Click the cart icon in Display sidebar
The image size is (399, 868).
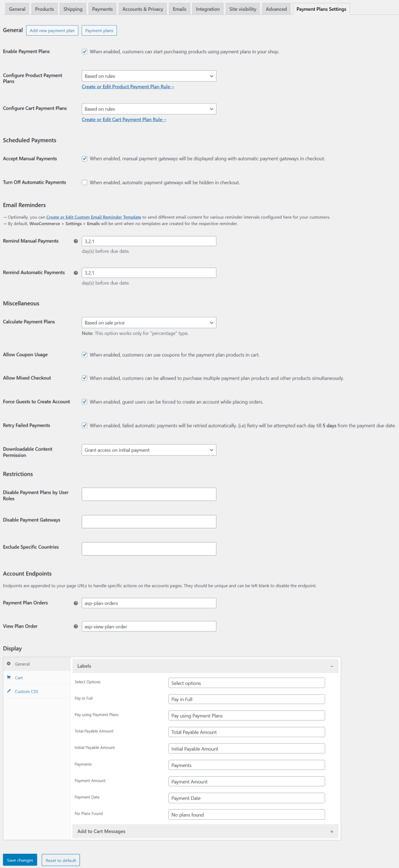click(x=9, y=678)
